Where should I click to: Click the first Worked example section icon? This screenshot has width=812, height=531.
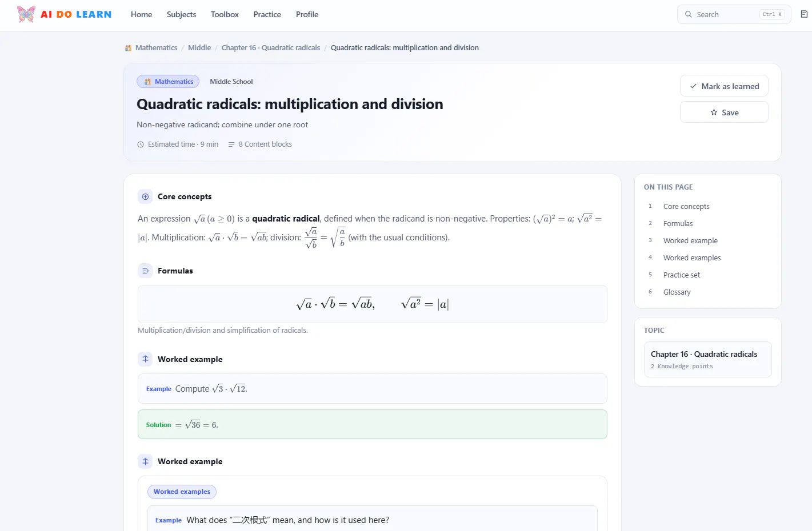click(145, 359)
